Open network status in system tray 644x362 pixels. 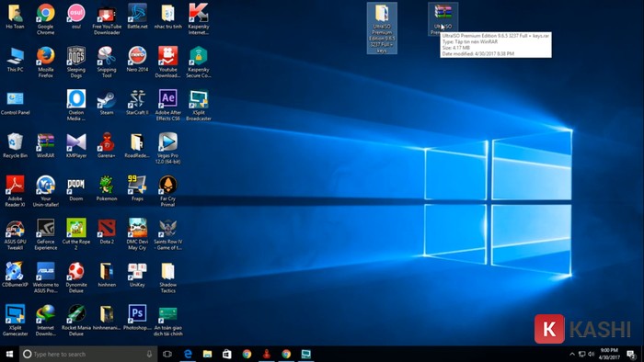click(x=581, y=354)
